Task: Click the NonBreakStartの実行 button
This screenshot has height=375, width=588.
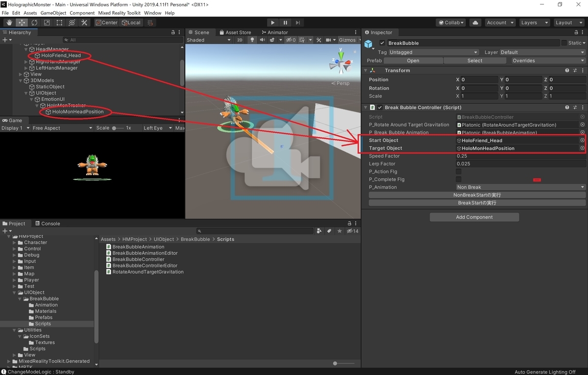Action: (x=477, y=195)
